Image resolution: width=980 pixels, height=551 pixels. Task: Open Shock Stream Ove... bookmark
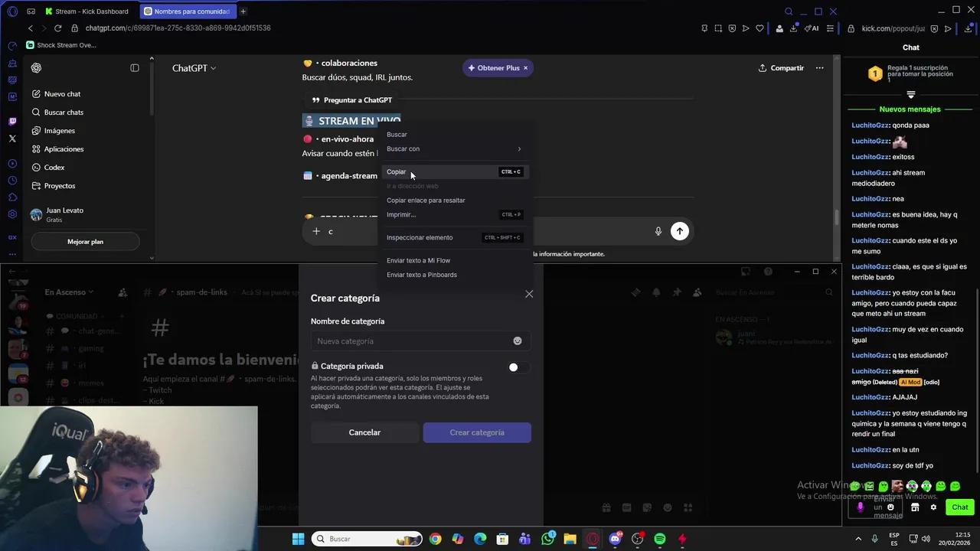(61, 45)
